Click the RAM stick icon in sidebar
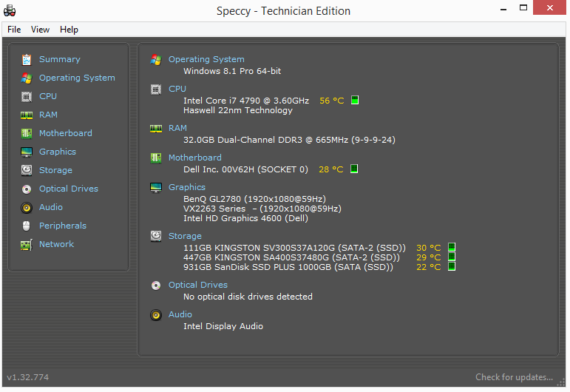 pos(27,115)
